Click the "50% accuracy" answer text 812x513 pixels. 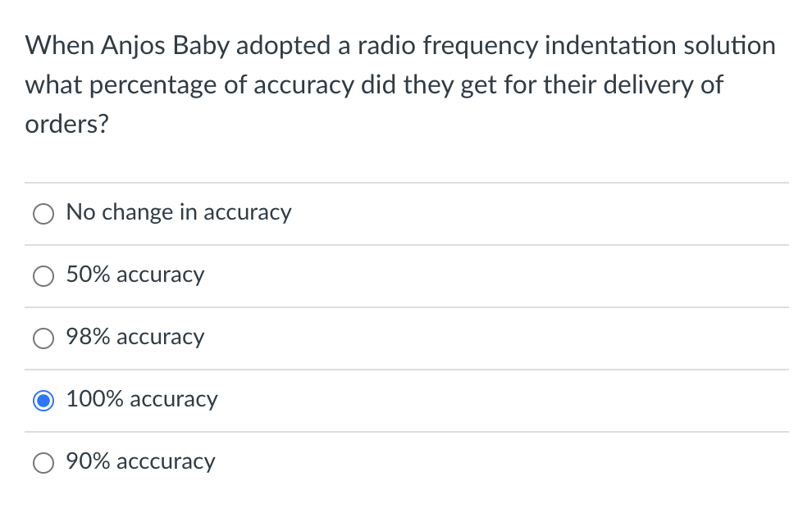click(135, 275)
